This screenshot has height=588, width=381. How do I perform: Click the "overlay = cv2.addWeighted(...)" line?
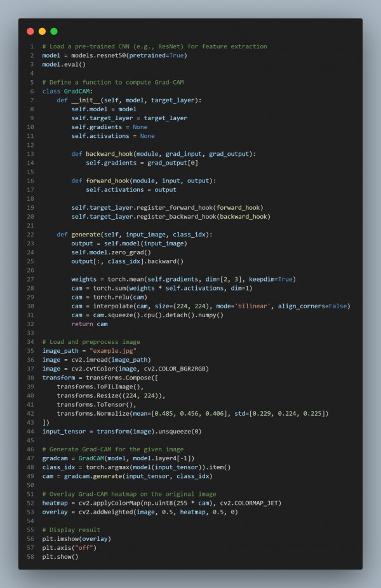[140, 512]
